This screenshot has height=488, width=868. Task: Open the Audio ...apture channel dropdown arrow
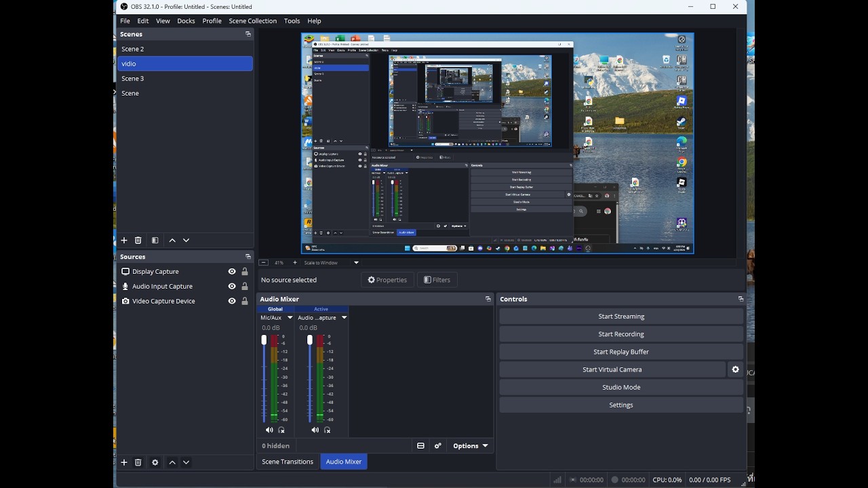pos(344,317)
